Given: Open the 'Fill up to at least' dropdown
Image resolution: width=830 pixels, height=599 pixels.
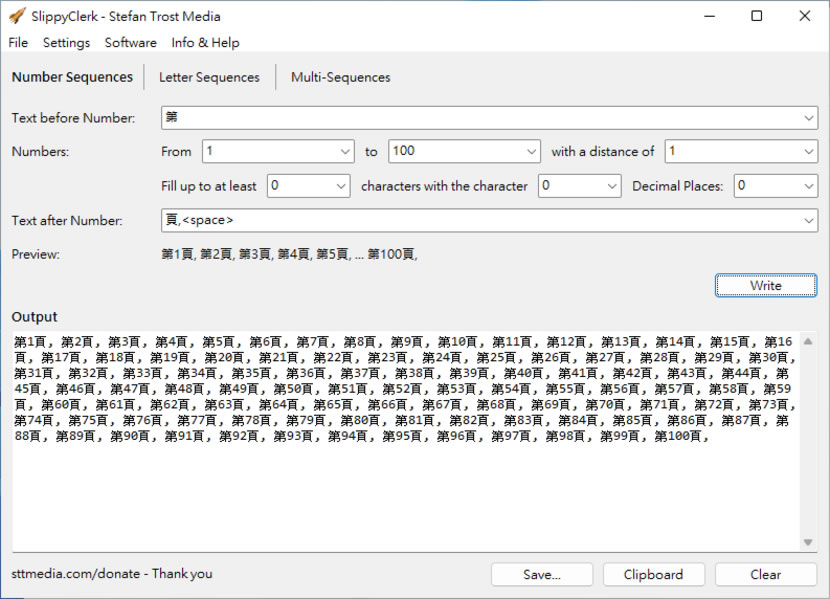Looking at the screenshot, I should tap(341, 186).
